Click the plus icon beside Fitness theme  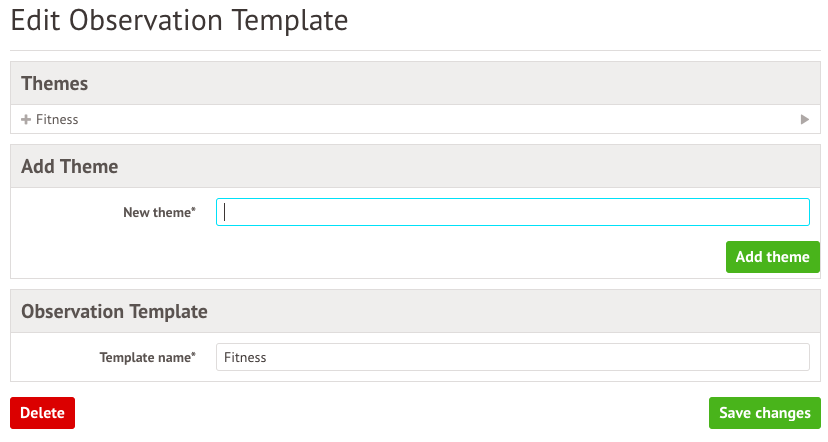[x=26, y=119]
